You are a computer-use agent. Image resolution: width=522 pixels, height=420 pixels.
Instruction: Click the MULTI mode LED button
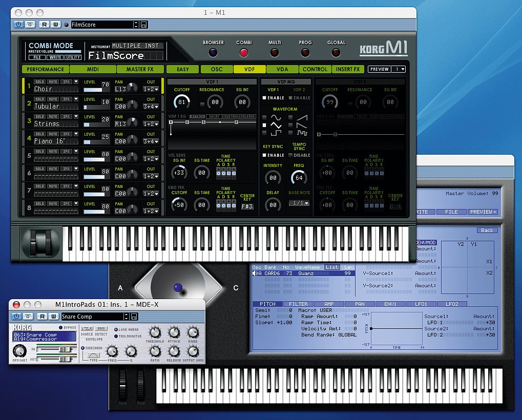(x=275, y=53)
